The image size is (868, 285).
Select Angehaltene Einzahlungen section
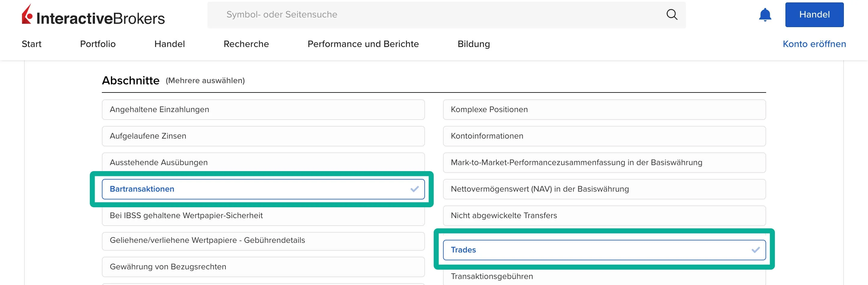point(263,109)
